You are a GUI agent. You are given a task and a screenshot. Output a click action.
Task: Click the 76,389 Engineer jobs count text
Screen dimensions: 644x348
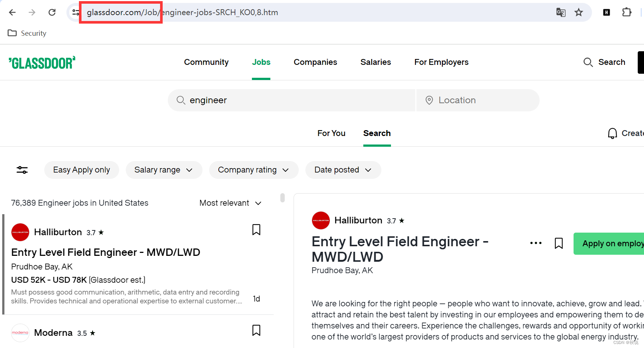(x=80, y=203)
